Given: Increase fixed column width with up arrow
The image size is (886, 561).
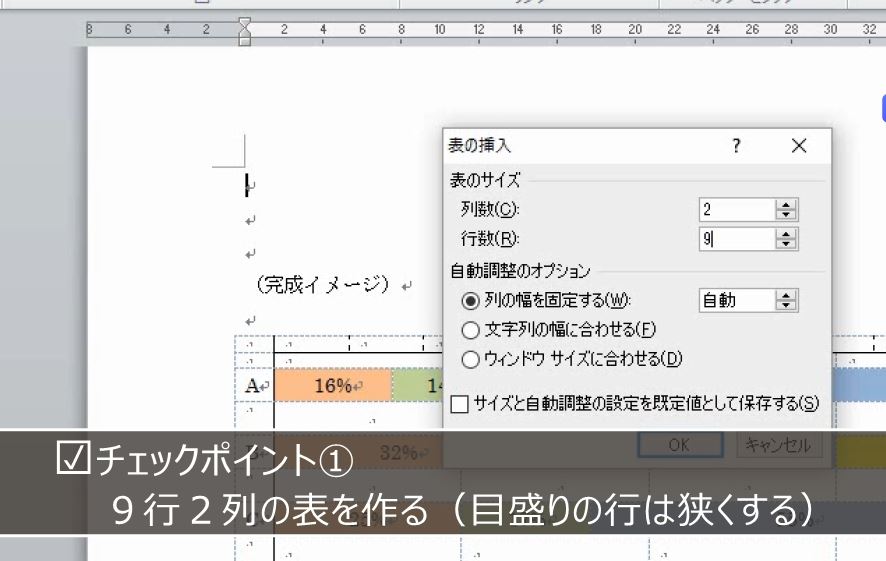Looking at the screenshot, I should (786, 295).
